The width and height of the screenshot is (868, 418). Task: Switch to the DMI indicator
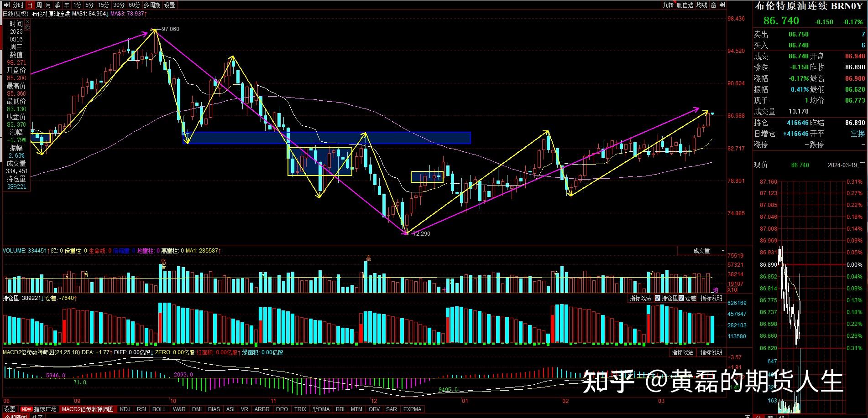(197, 409)
